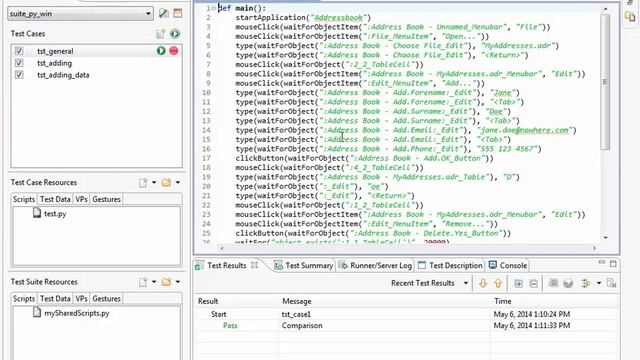
Task: Create a new test case icon
Action: [160, 34]
